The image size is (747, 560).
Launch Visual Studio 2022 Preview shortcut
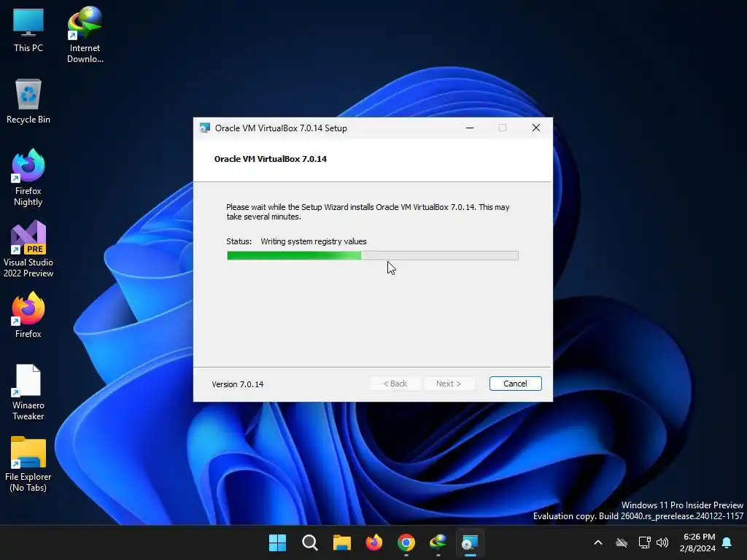coord(28,249)
